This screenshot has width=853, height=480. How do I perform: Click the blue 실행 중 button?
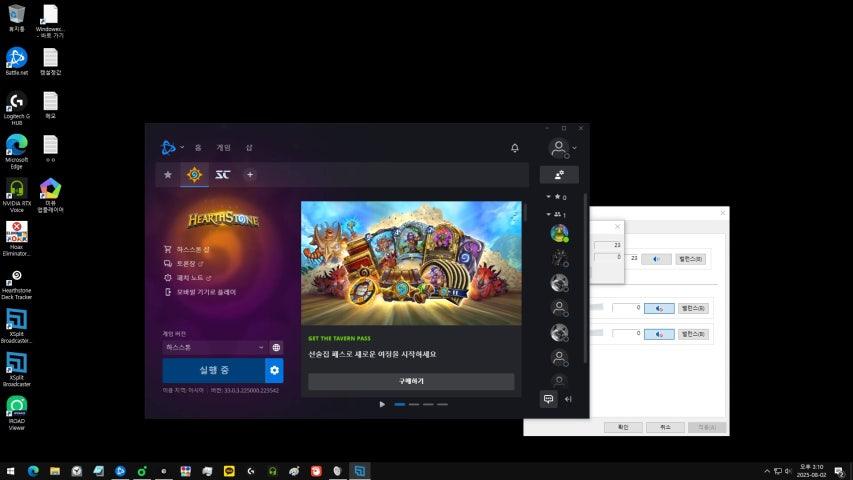click(214, 370)
